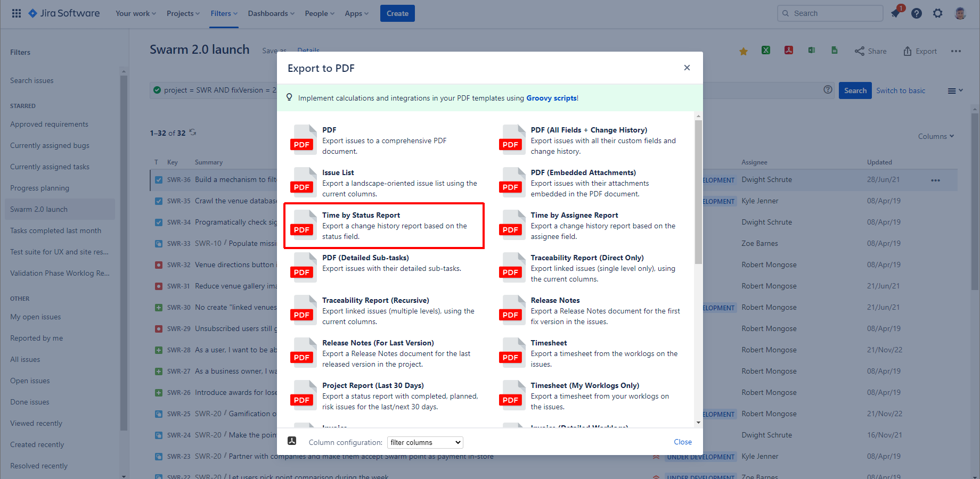Viewport: 980px width, 479px height.
Task: Open the Apps menu
Action: pos(356,13)
